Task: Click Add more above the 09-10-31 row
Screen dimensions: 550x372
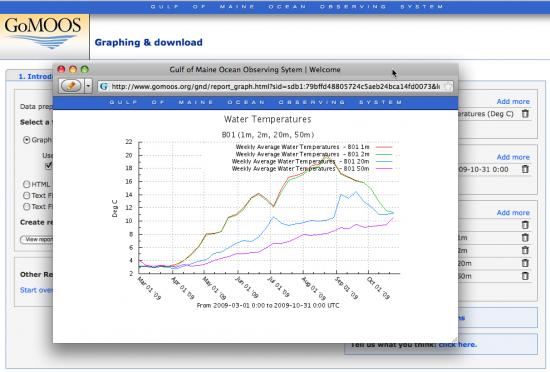Action: tap(513, 157)
